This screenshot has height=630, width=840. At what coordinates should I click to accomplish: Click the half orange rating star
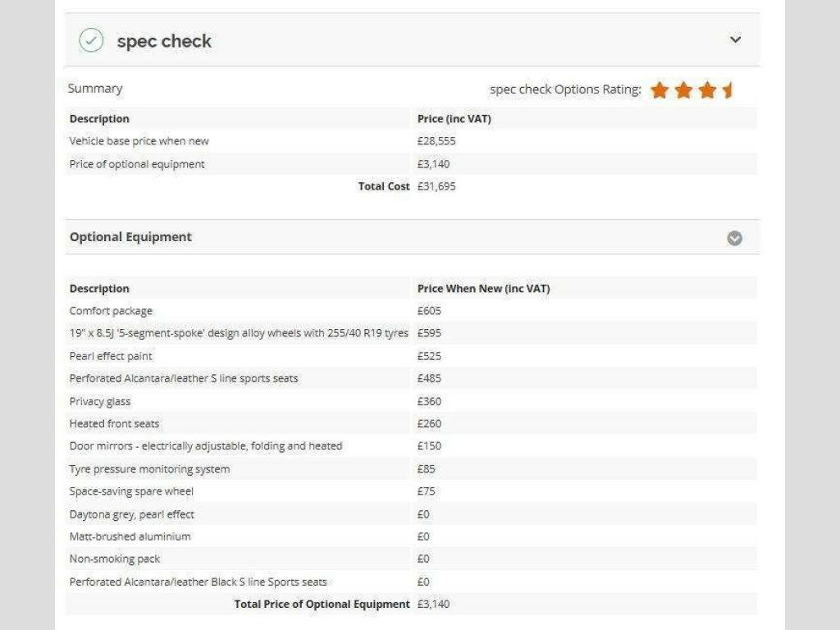point(728,90)
